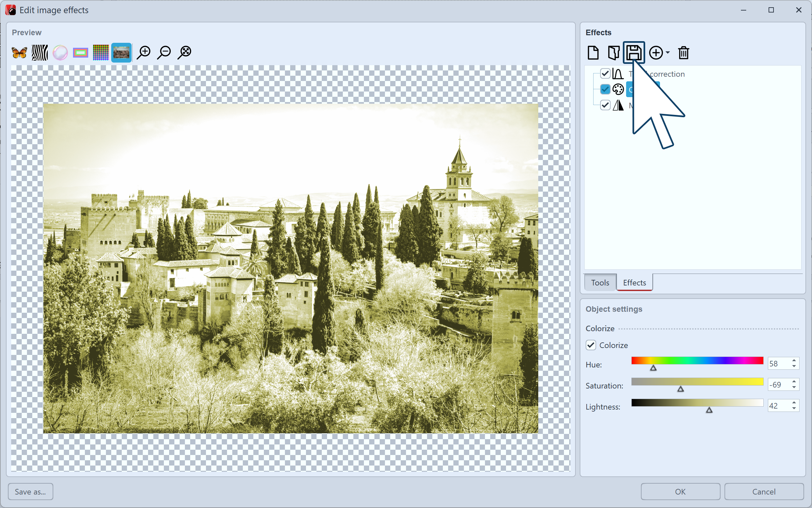Switch to the Tools tab

click(599, 282)
